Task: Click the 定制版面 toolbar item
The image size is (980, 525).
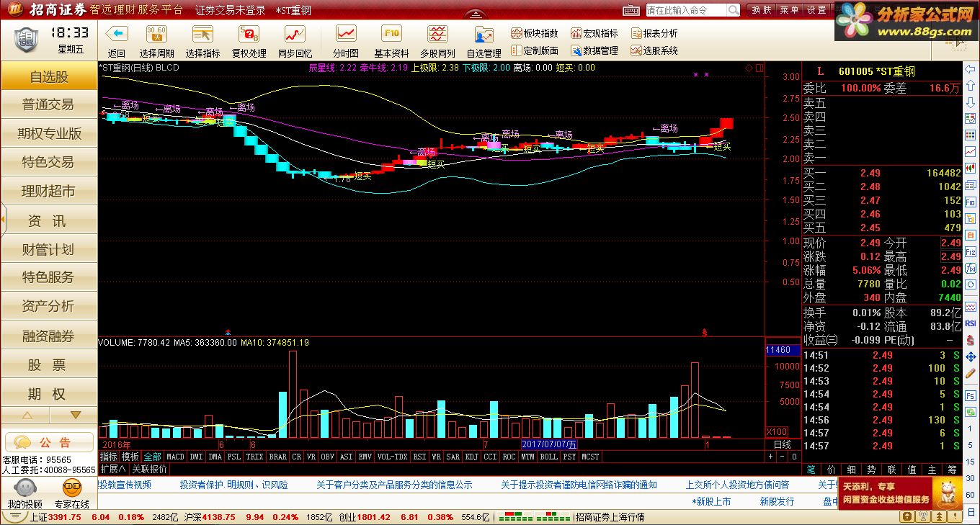Action: (535, 50)
